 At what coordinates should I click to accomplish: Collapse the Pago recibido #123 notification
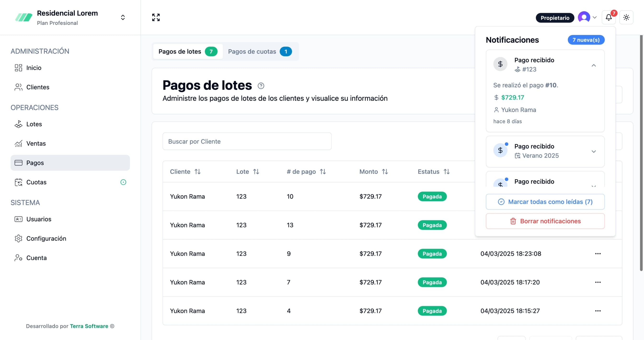click(x=593, y=65)
